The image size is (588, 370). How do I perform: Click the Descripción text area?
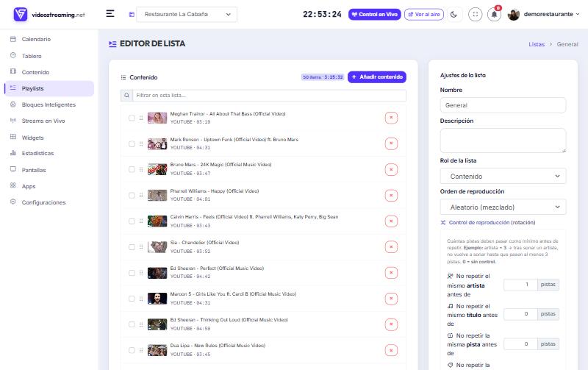[x=503, y=140]
